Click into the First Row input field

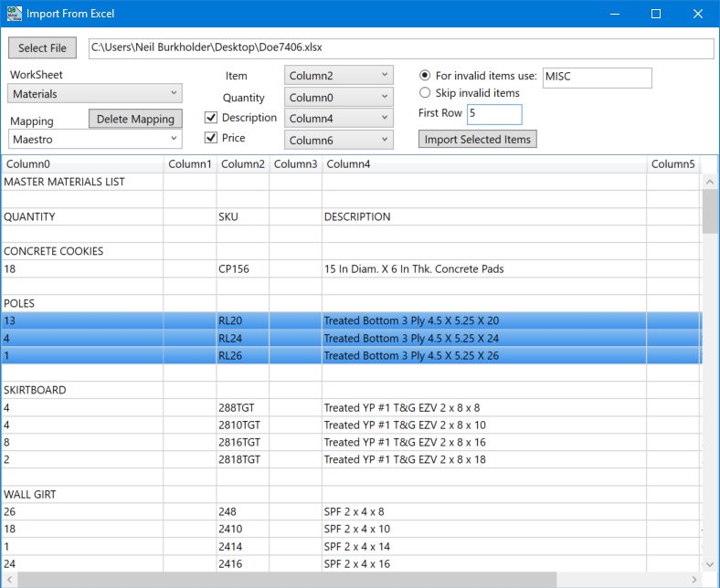click(493, 114)
